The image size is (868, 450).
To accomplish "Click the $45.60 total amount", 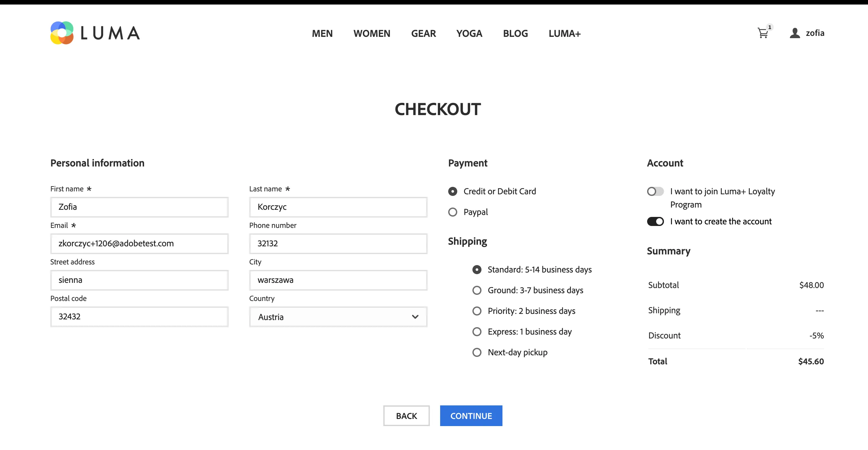I will [x=811, y=361].
